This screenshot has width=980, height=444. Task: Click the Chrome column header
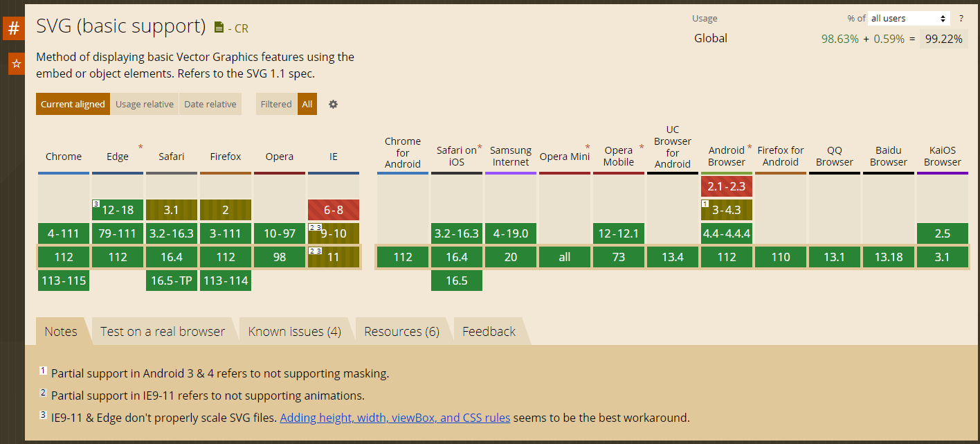pos(64,157)
